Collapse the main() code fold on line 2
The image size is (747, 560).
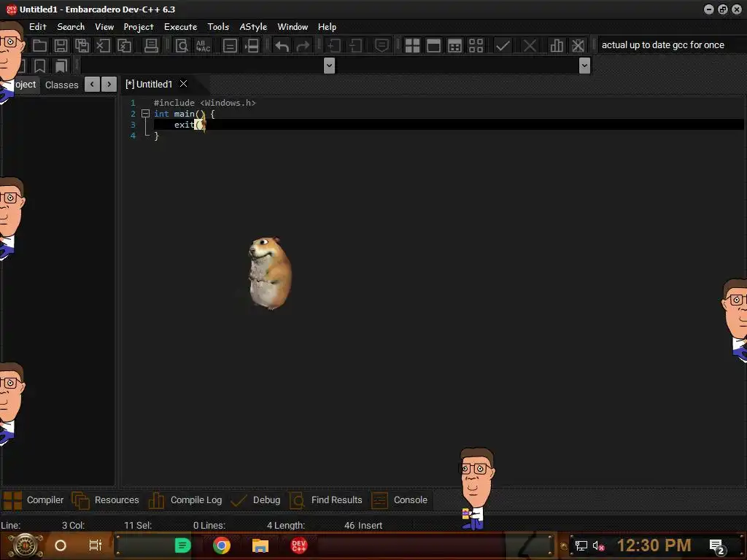click(145, 114)
